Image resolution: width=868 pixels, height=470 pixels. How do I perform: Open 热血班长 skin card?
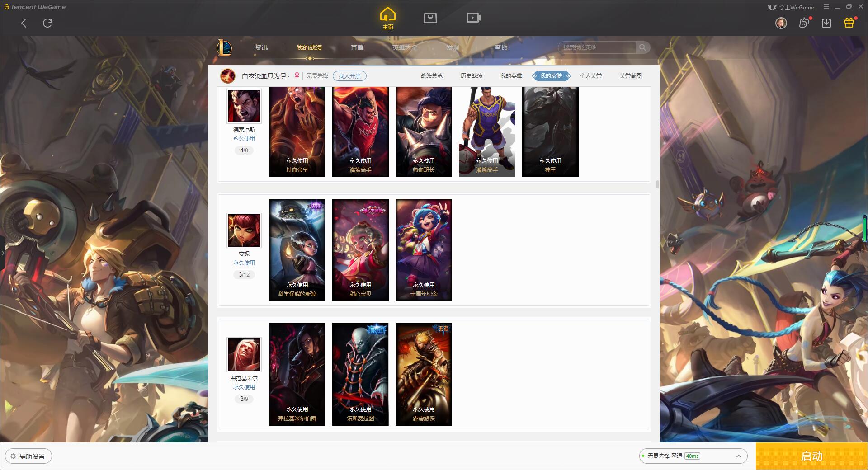pos(424,132)
